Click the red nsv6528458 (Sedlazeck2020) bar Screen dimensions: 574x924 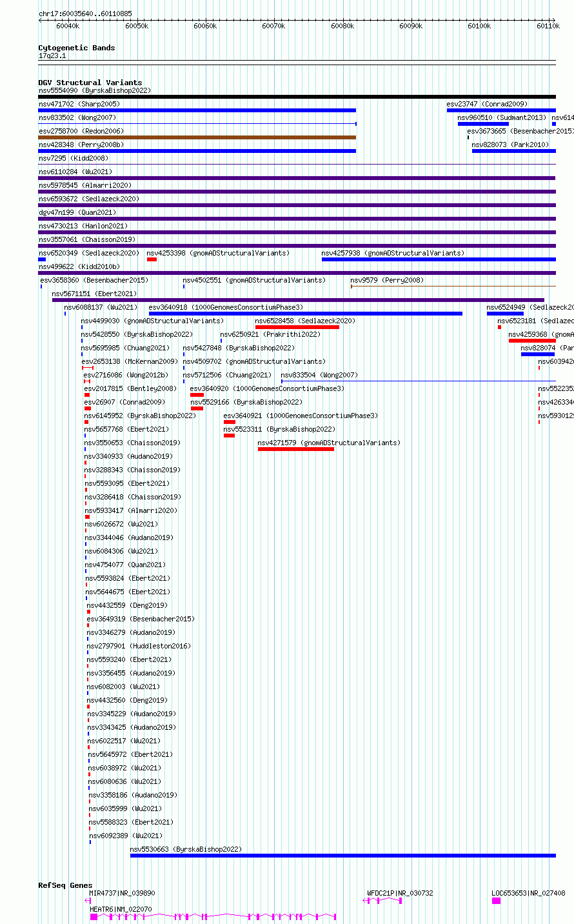[x=297, y=327]
